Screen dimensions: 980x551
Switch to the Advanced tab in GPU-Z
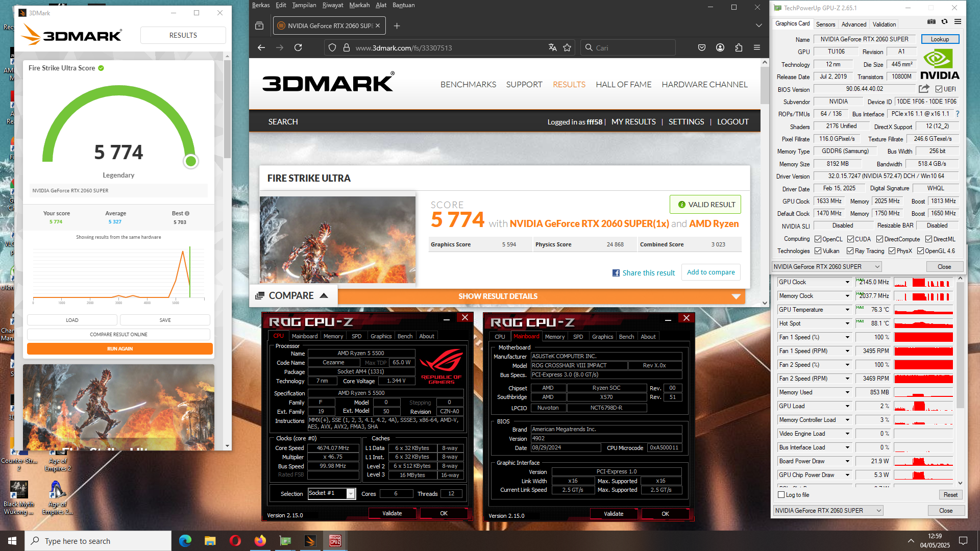point(853,24)
